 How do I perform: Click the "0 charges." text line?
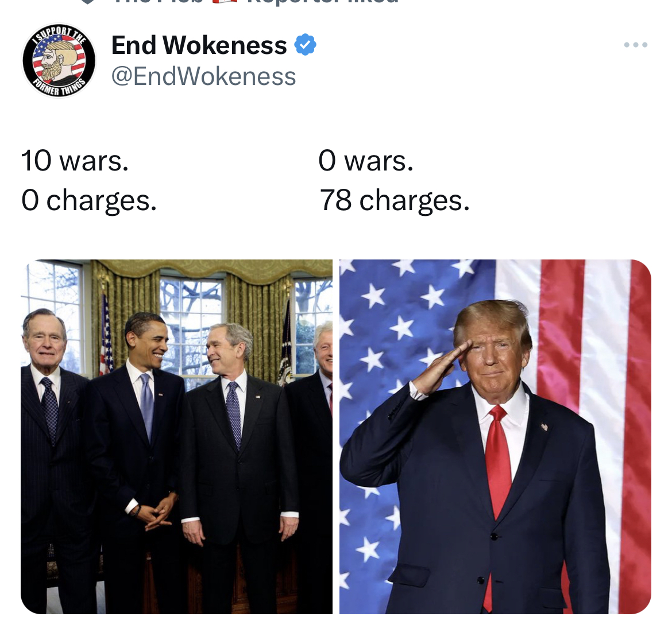pyautogui.click(x=89, y=200)
